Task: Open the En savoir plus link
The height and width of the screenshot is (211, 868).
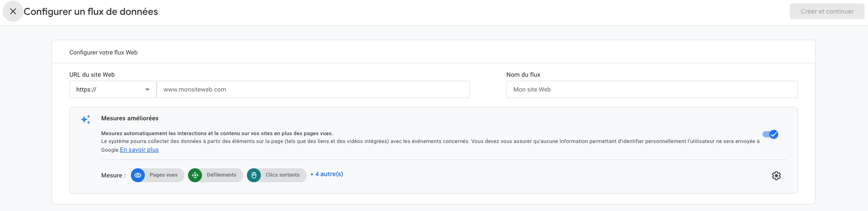Action: (139, 150)
